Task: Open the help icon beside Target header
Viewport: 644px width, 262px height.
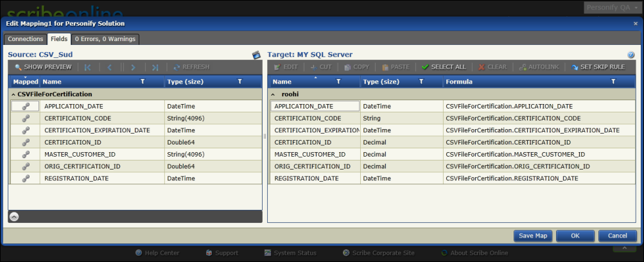Action: tap(631, 55)
